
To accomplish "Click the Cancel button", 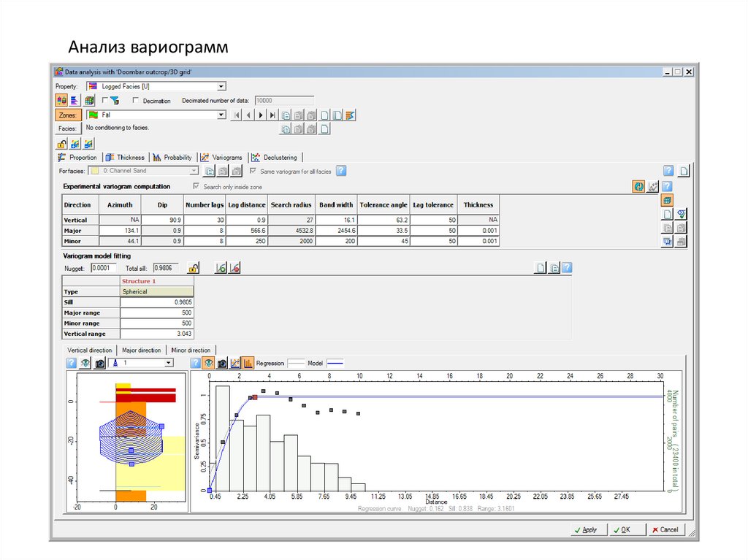I will click(666, 529).
